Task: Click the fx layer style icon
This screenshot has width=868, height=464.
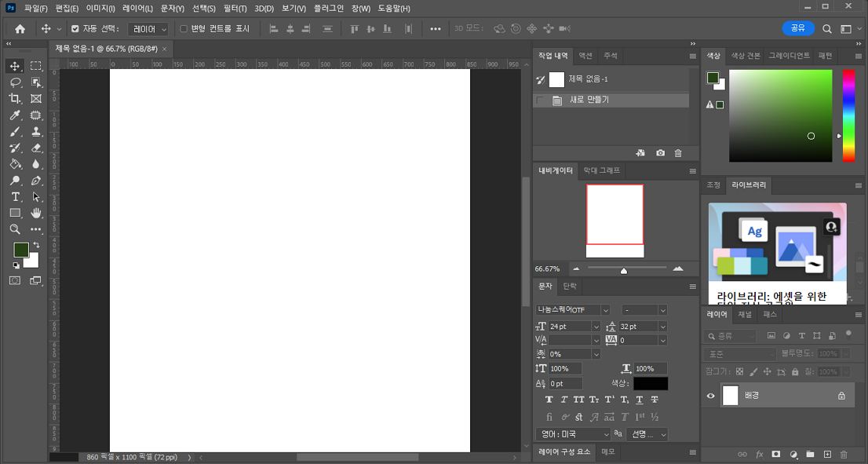Action: pyautogui.click(x=760, y=455)
